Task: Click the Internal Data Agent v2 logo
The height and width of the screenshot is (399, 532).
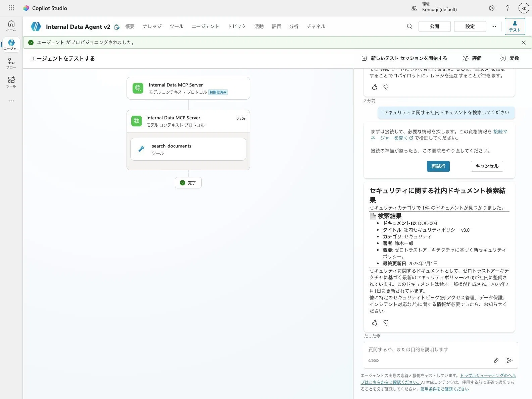Action: [x=36, y=26]
